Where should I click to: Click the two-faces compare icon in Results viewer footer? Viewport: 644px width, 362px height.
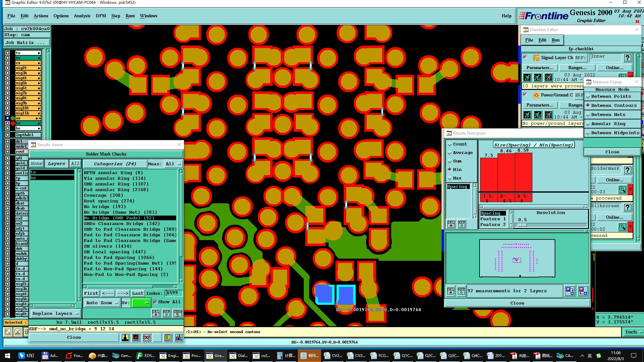(125, 337)
